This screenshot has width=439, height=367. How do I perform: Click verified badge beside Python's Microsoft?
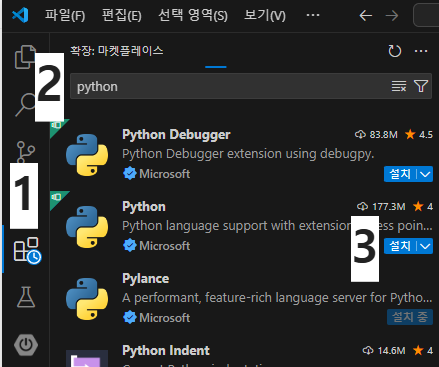(x=130, y=246)
